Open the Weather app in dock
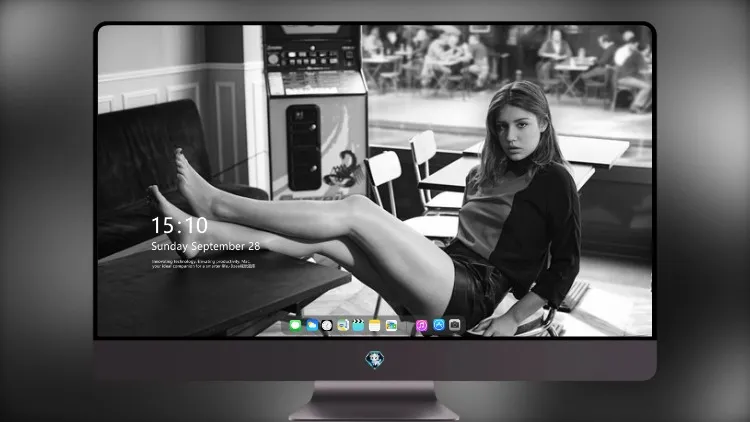The height and width of the screenshot is (422, 750). coord(312,326)
